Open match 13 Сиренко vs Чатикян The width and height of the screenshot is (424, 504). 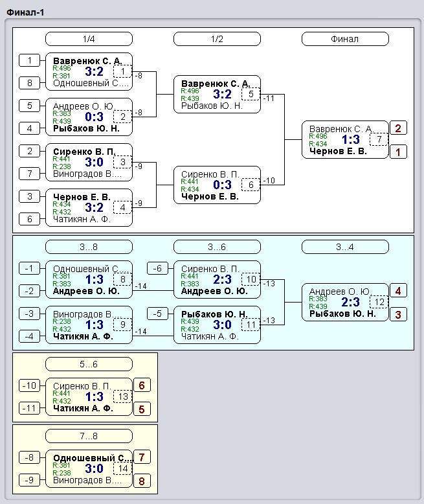89,397
